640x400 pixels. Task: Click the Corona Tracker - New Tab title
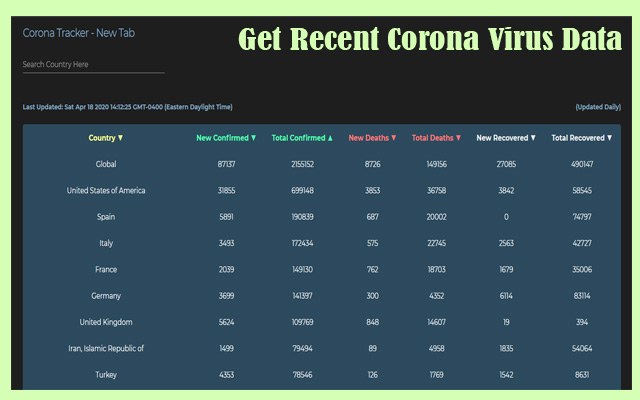pyautogui.click(x=78, y=33)
